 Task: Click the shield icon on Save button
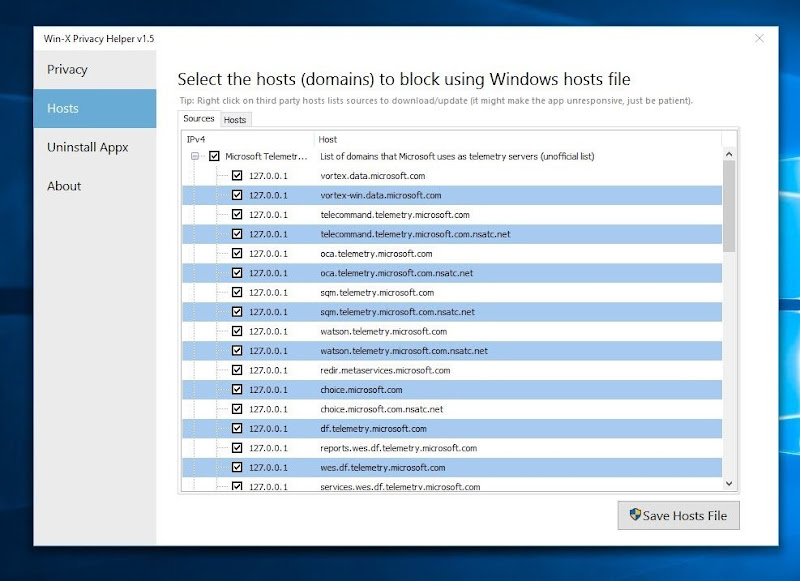click(635, 514)
